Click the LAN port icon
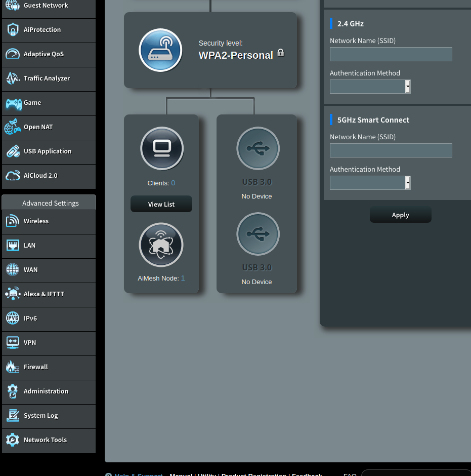Image resolution: width=471 pixels, height=476 pixels. pyautogui.click(x=13, y=245)
